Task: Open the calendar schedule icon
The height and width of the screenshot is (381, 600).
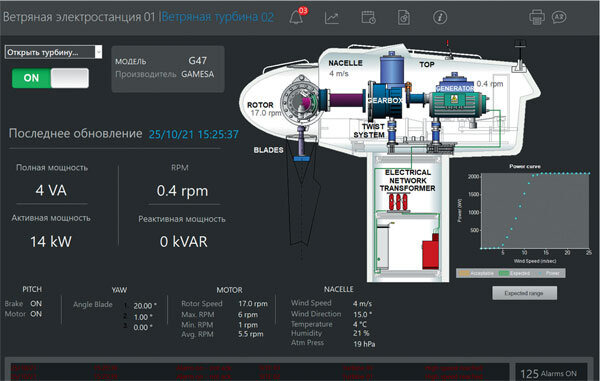Action: [368, 18]
